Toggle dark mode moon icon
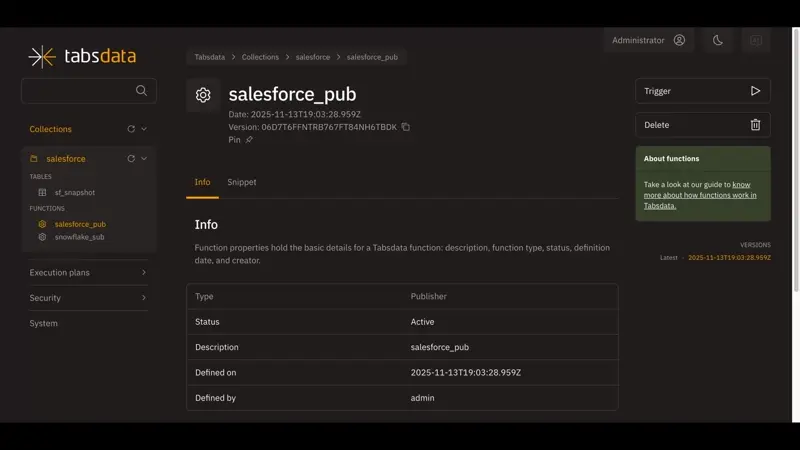This screenshot has height=450, width=800. [x=718, y=40]
